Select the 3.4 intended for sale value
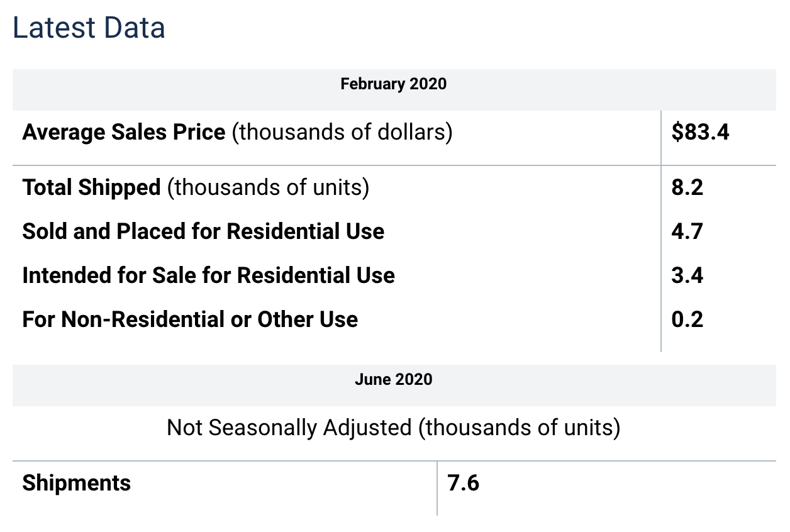Image resolution: width=790 pixels, height=532 pixels. click(687, 275)
